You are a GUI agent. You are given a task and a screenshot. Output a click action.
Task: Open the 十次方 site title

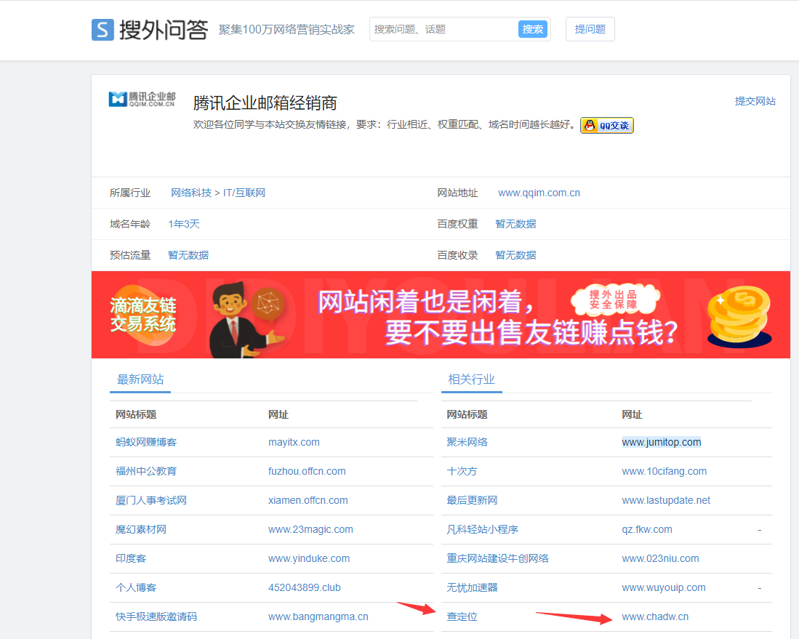[x=462, y=471]
